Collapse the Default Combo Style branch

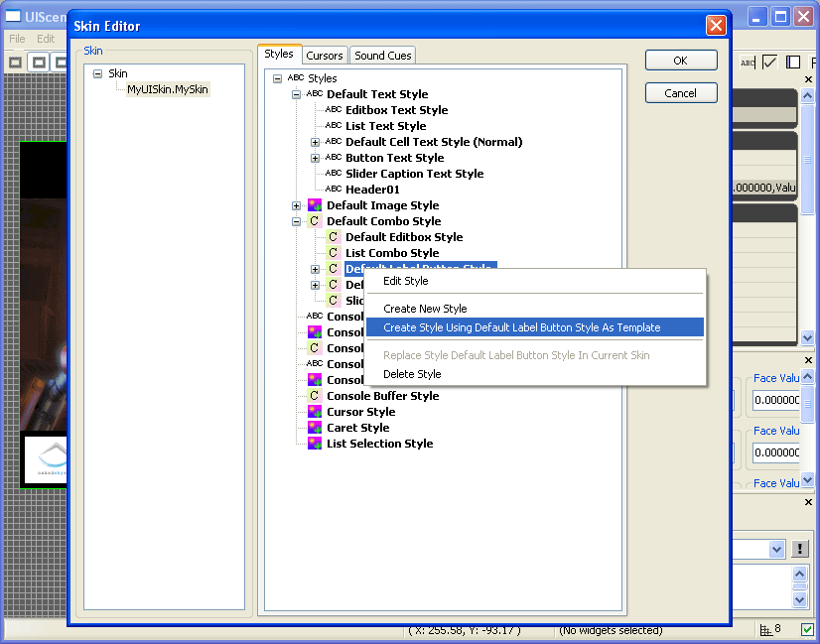click(295, 221)
